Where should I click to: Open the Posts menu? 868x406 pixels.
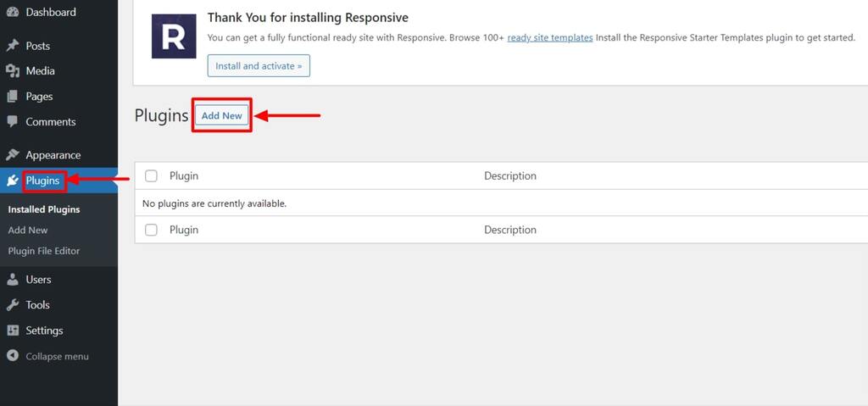click(x=37, y=46)
